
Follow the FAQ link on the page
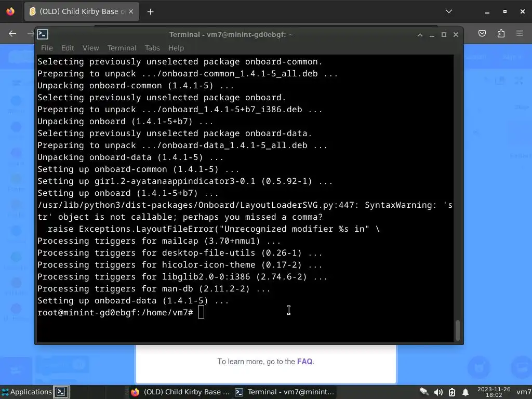click(304, 362)
